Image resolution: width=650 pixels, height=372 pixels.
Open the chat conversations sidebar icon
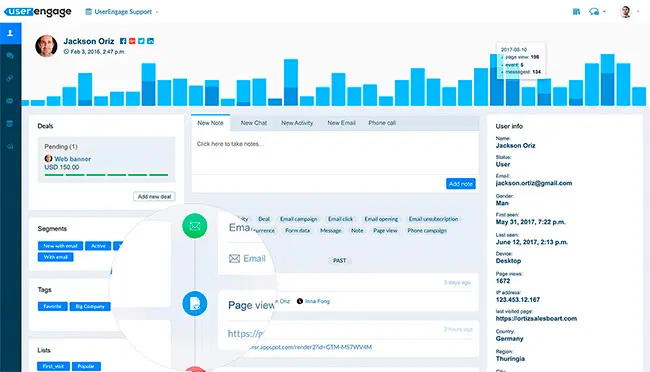coord(10,56)
